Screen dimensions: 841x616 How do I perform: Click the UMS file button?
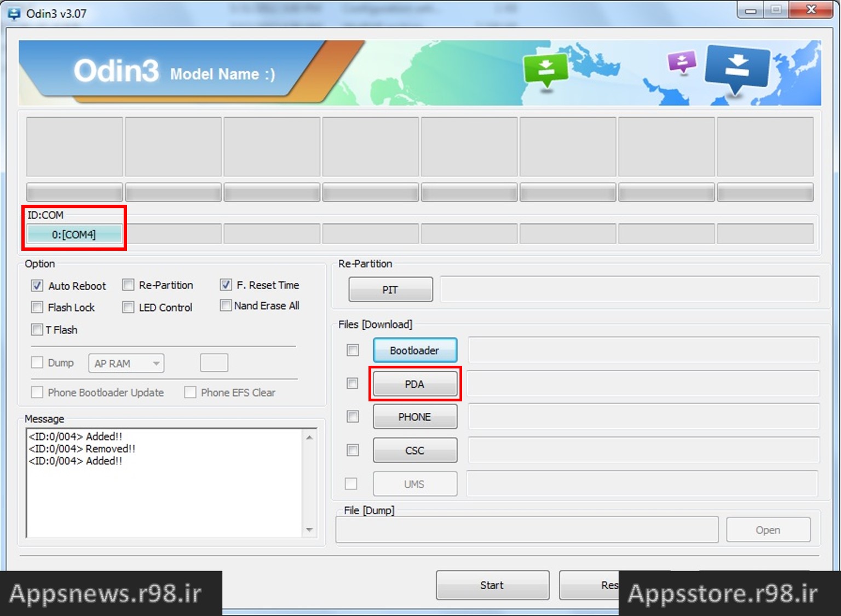(x=415, y=484)
